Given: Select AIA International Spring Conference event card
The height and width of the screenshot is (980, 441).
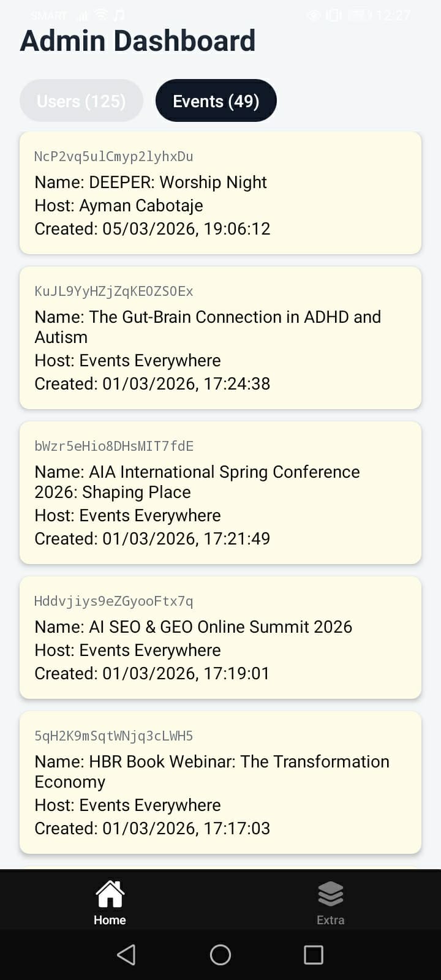Looking at the screenshot, I should click(x=221, y=493).
